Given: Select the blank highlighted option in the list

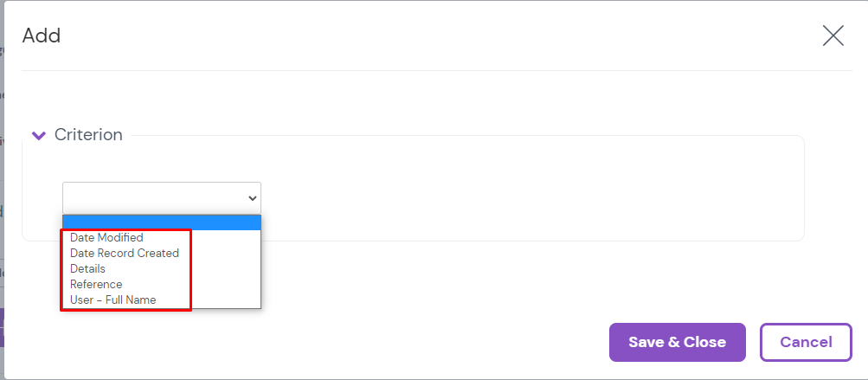Looking at the screenshot, I should pyautogui.click(x=162, y=222).
